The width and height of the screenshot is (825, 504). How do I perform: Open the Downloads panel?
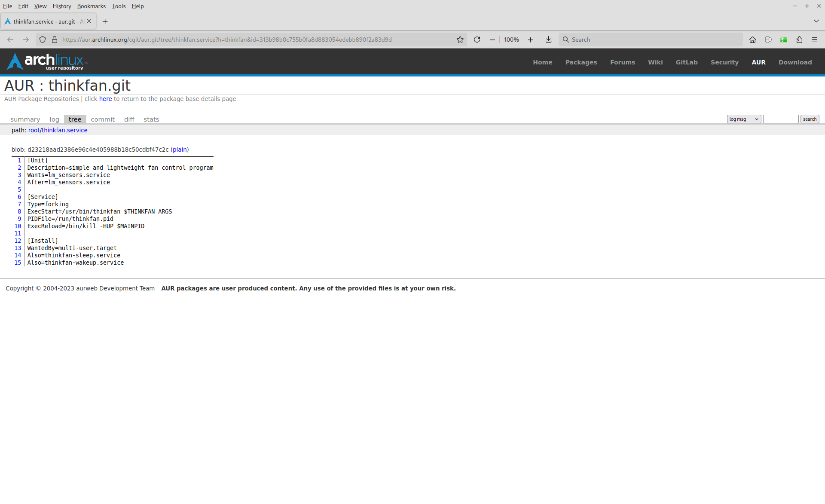548,40
